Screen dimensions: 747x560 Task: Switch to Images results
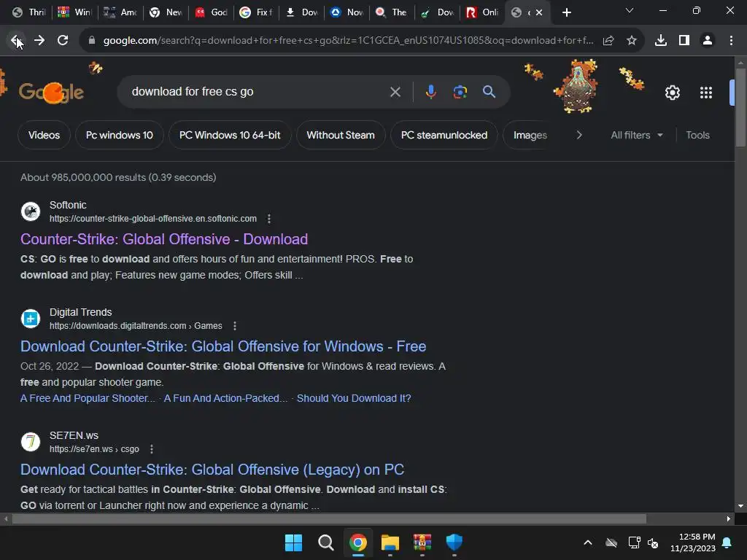pyautogui.click(x=530, y=135)
